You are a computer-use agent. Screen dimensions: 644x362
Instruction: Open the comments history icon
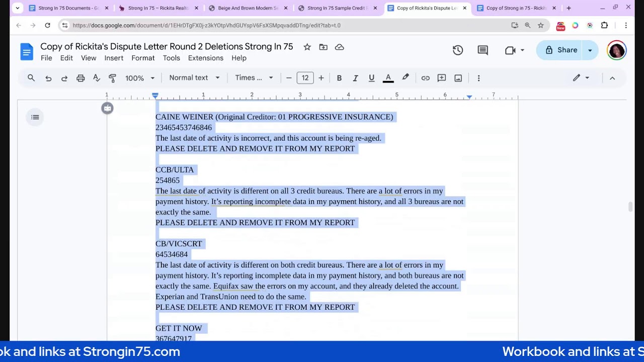[482, 50]
